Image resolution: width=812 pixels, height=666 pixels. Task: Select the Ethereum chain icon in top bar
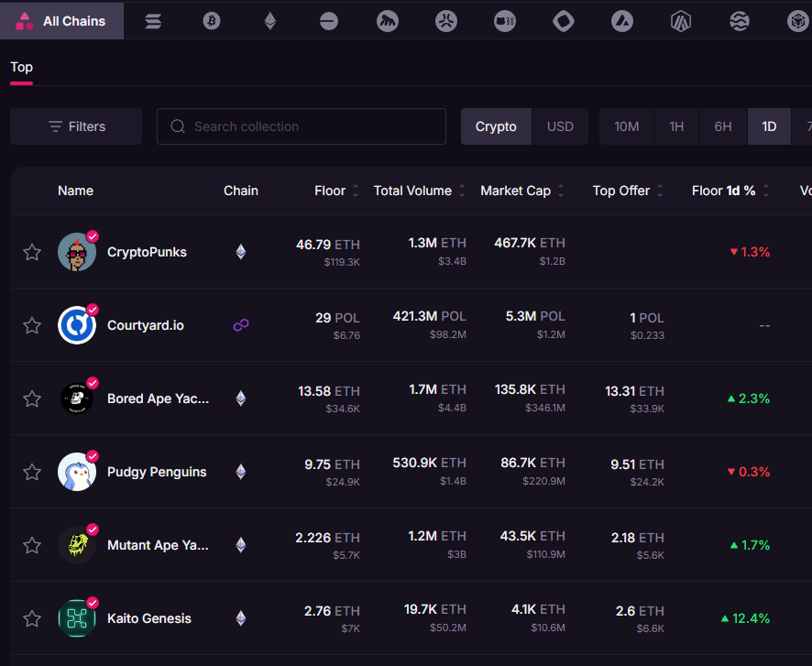point(270,21)
